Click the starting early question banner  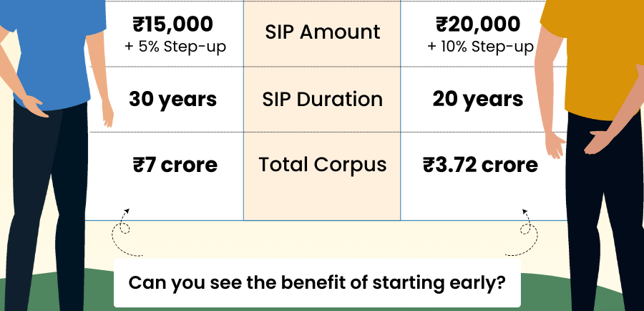(317, 282)
